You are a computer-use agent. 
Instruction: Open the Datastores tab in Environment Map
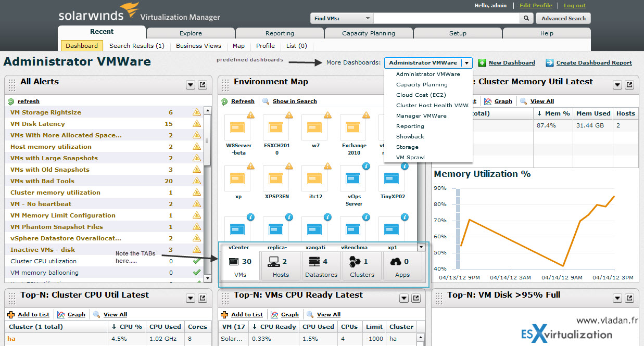[x=321, y=267]
